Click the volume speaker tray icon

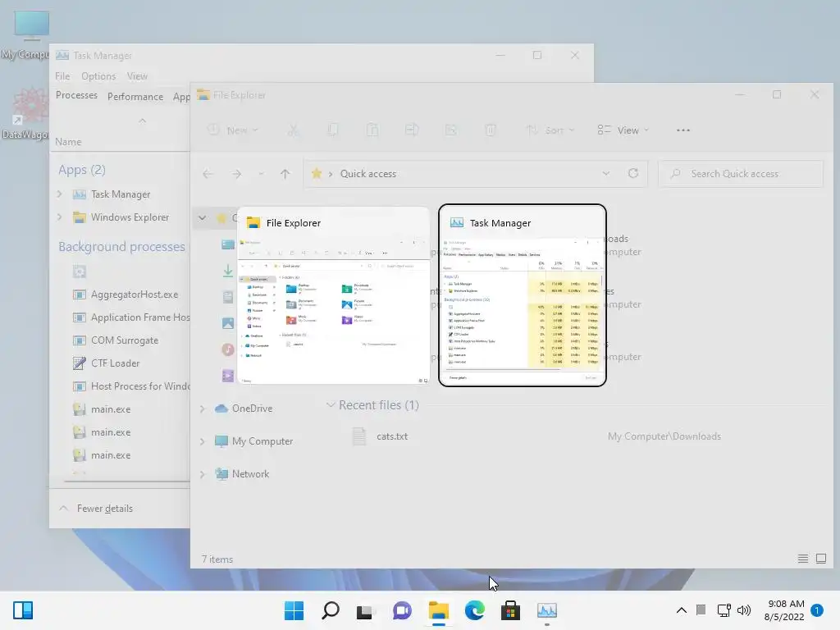[x=743, y=610]
